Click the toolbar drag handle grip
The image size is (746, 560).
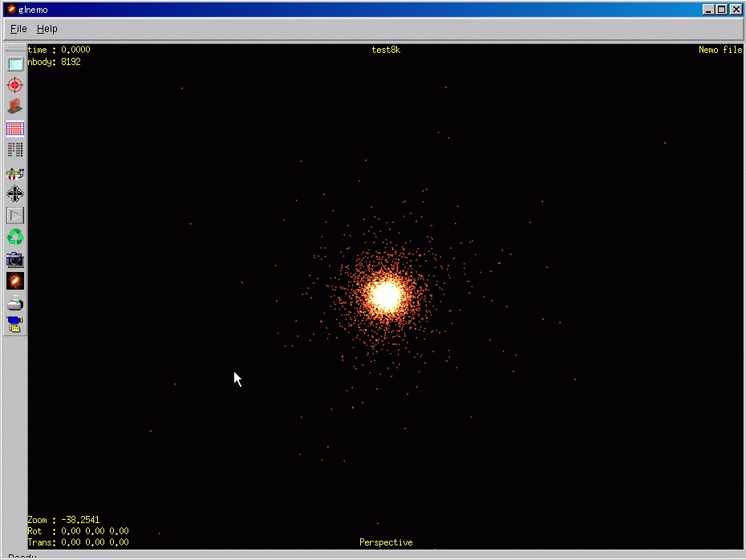[x=15, y=49]
